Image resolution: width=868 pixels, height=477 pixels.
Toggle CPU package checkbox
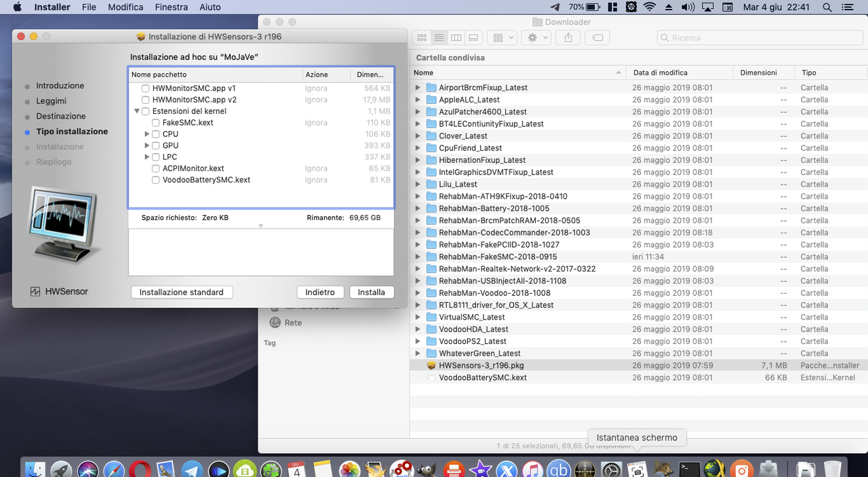pos(156,134)
